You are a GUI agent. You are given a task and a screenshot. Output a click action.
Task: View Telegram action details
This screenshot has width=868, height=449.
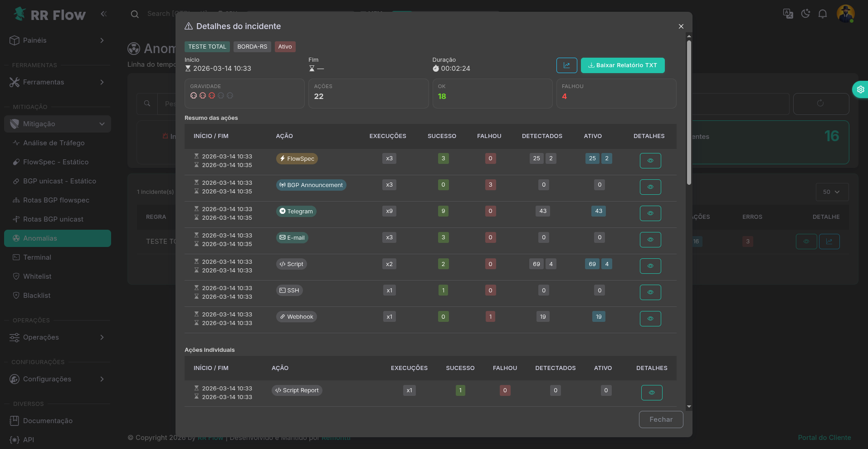click(650, 213)
